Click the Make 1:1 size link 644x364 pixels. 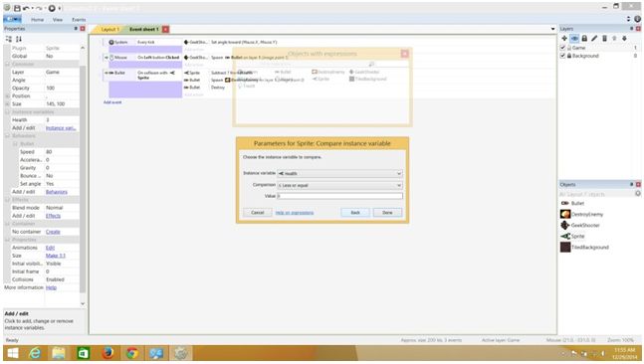click(x=56, y=256)
